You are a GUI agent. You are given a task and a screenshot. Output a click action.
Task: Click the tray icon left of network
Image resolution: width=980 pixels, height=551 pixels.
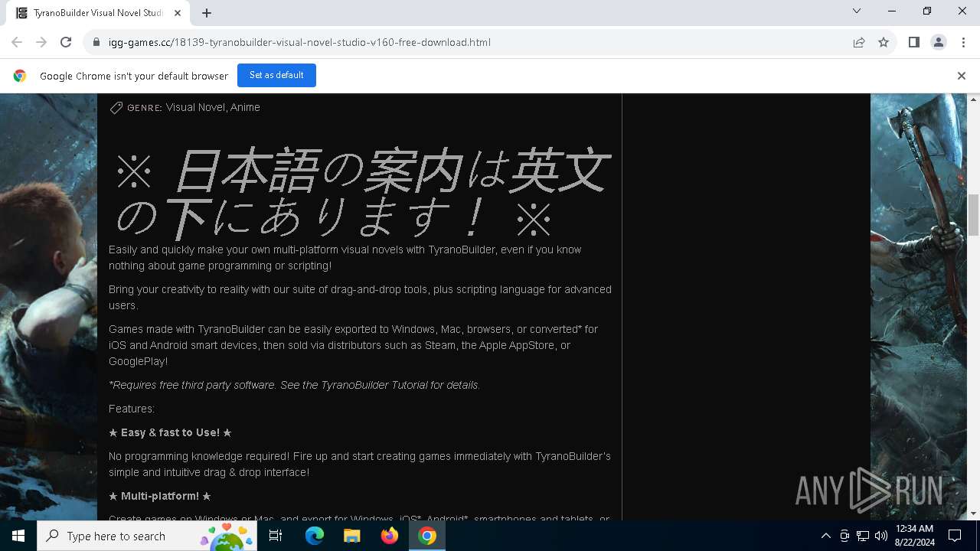844,536
